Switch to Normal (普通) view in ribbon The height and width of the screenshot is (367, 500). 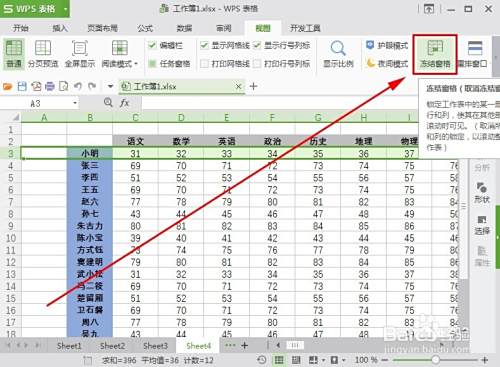tap(14, 53)
